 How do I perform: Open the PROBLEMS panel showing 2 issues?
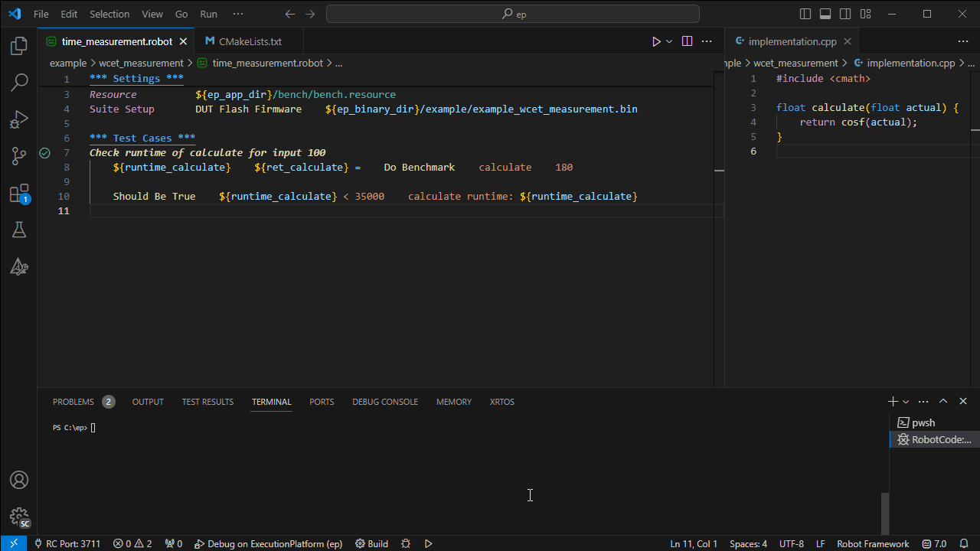73,401
